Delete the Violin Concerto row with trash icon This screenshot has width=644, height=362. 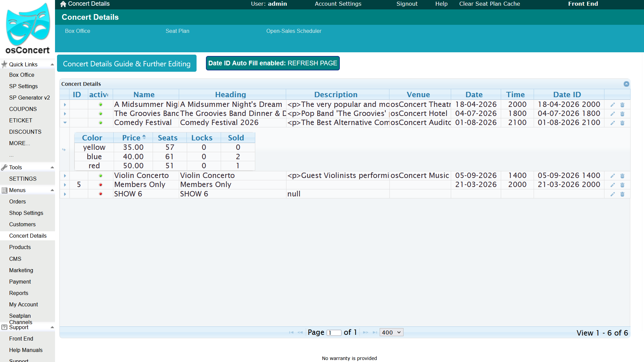[622, 176]
